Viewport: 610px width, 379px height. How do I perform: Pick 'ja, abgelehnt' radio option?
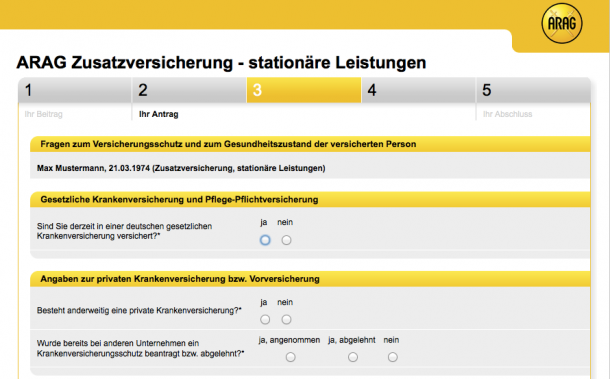tap(353, 357)
